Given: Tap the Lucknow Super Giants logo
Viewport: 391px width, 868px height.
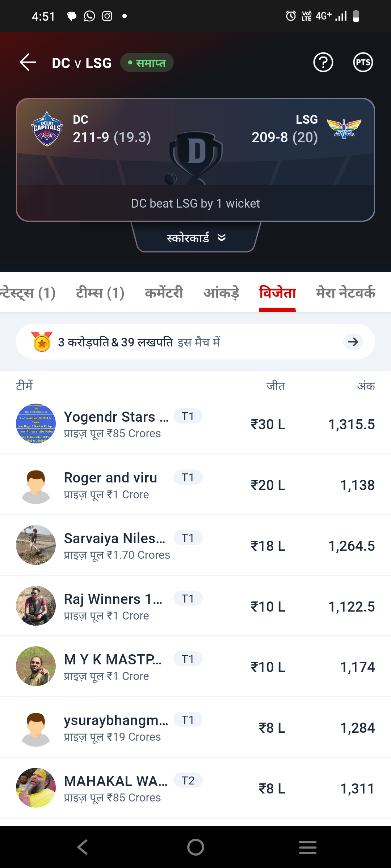Looking at the screenshot, I should (344, 129).
